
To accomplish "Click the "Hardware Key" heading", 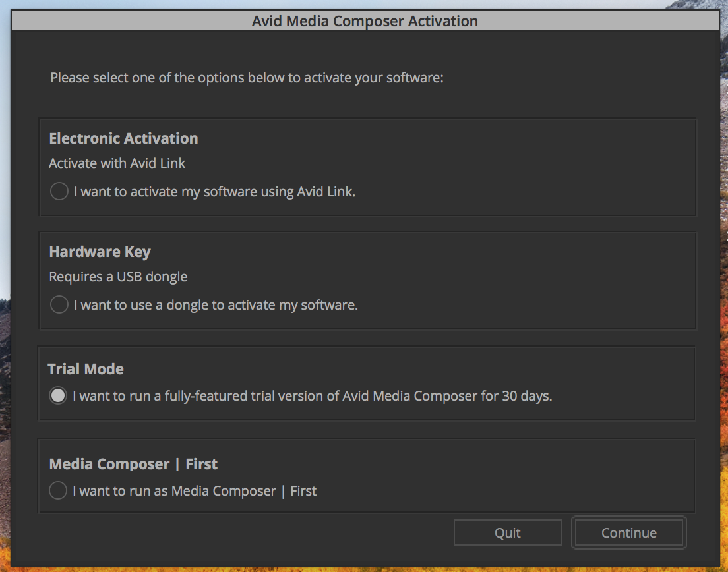I will (x=100, y=252).
